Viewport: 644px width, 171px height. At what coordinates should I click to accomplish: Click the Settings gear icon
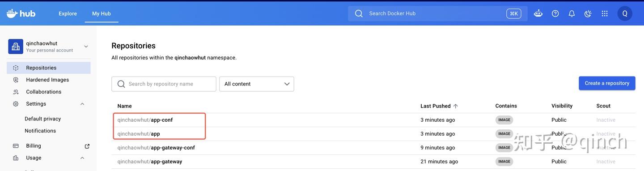tap(16, 104)
